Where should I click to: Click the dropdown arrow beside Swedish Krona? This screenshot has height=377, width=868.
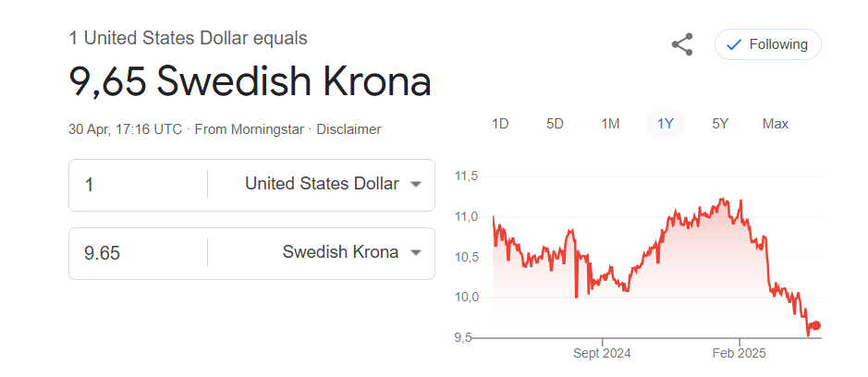(416, 253)
